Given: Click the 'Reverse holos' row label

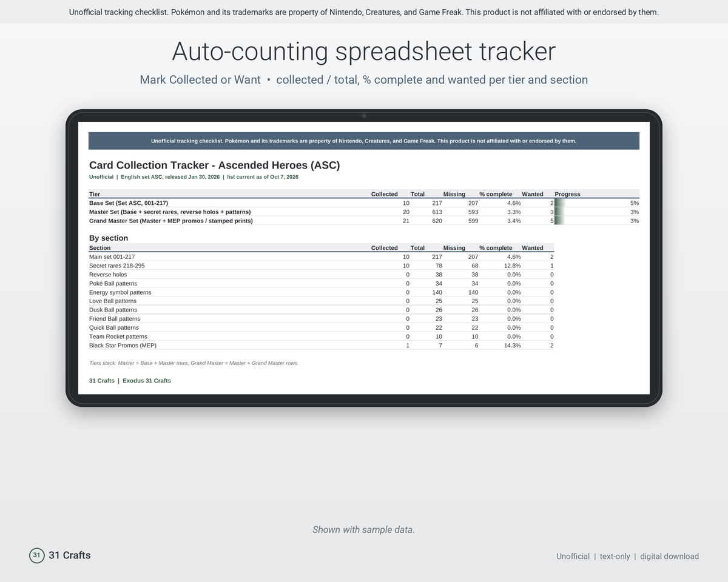Looking at the screenshot, I should (108, 275).
